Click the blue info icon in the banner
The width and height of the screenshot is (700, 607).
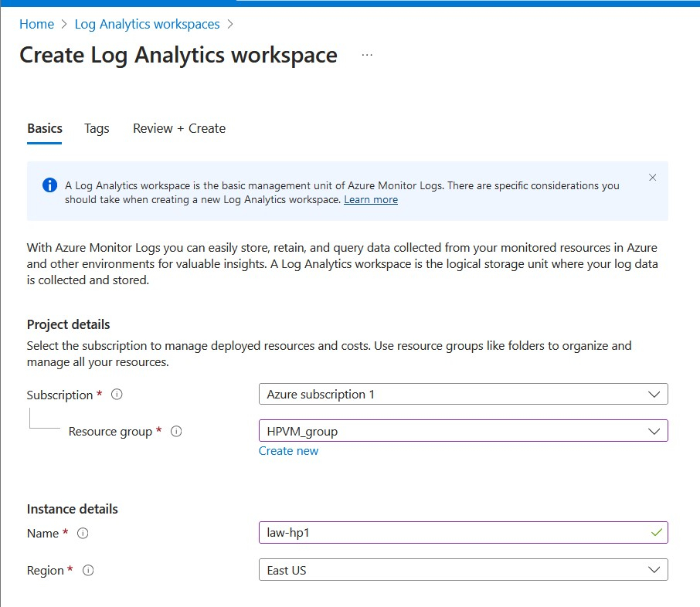(49, 185)
